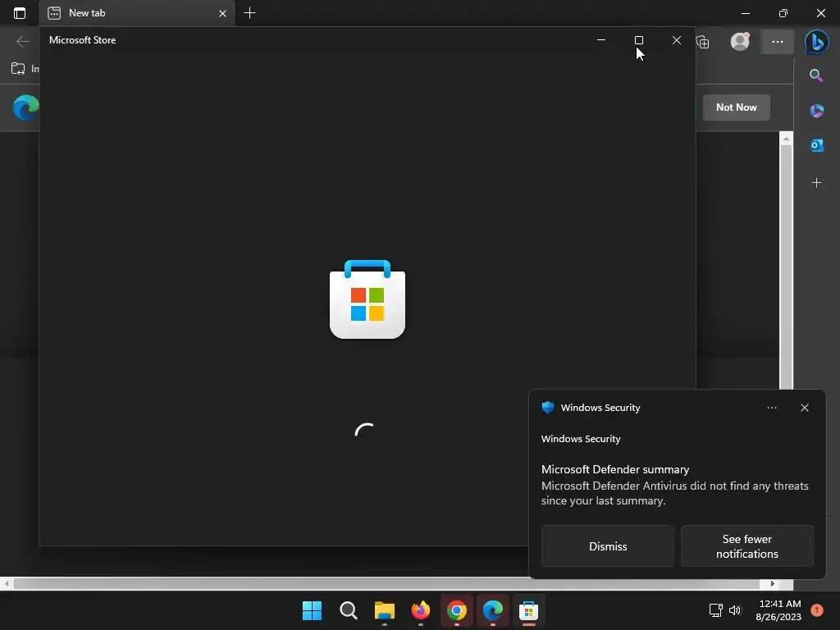The image size is (840, 630).
Task: Click See fewer notifications button
Action: coord(746,546)
